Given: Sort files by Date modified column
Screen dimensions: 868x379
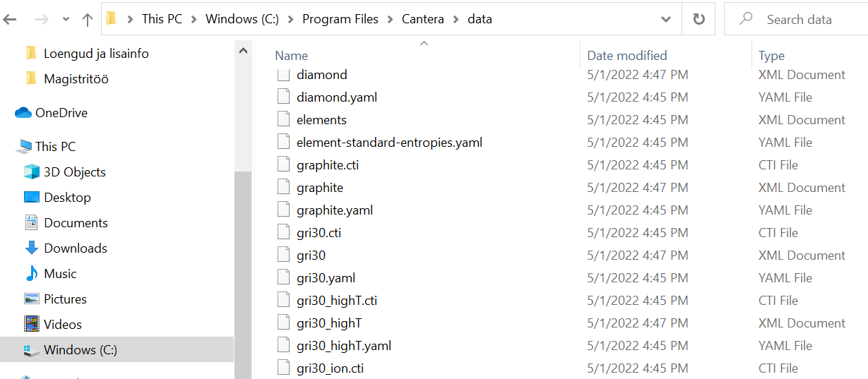Looking at the screenshot, I should click(626, 56).
